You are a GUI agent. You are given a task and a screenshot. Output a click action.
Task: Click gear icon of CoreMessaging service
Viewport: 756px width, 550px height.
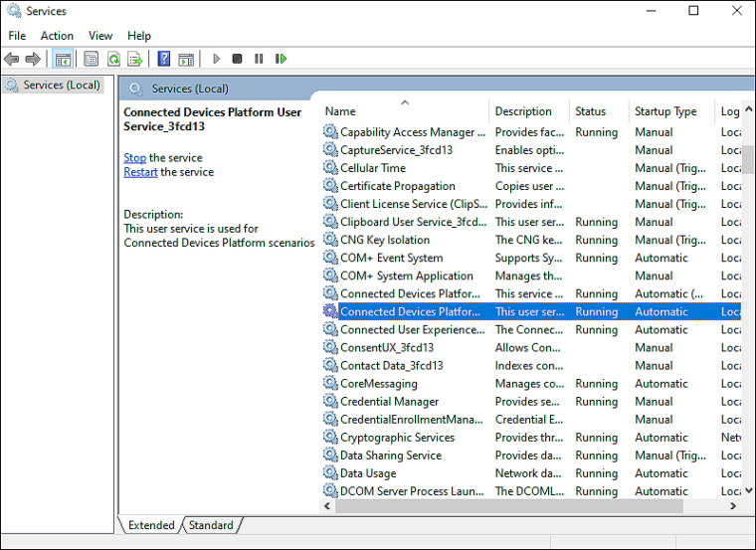[330, 383]
